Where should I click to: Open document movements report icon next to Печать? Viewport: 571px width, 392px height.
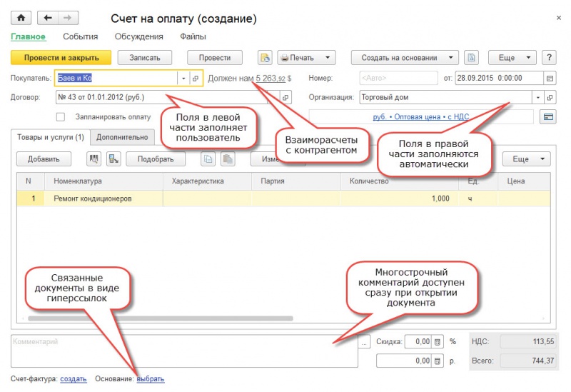(265, 58)
